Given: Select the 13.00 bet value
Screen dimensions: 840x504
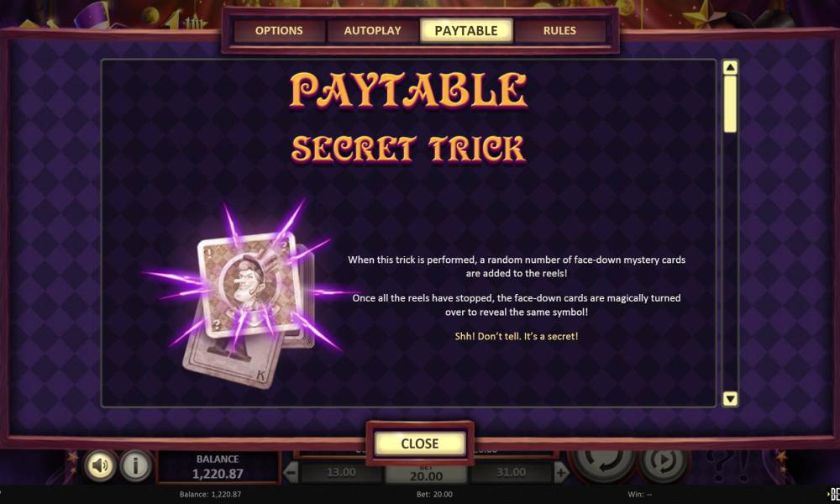Looking at the screenshot, I should pos(341,472).
